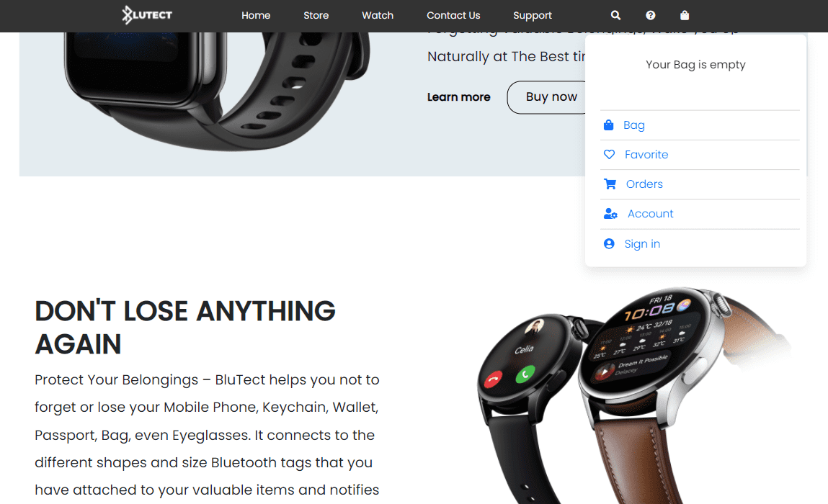Select Favorite in the bag dropdown
This screenshot has width=828, height=504.
point(646,155)
